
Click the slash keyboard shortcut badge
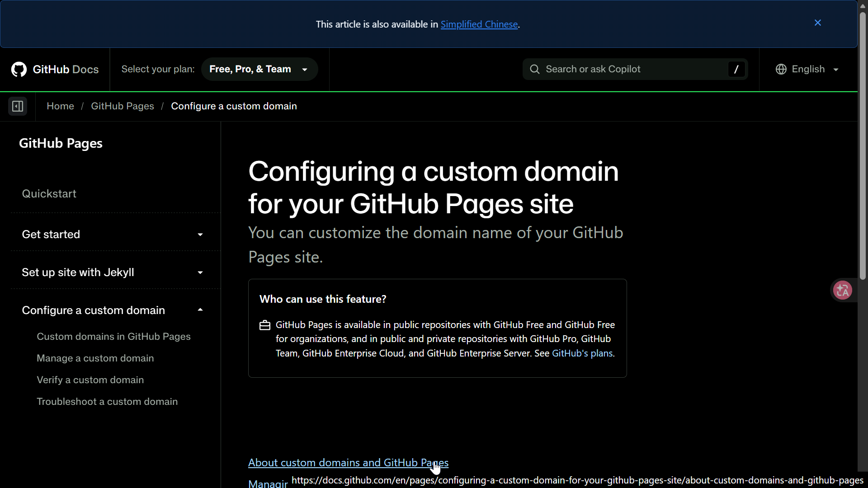coord(736,69)
